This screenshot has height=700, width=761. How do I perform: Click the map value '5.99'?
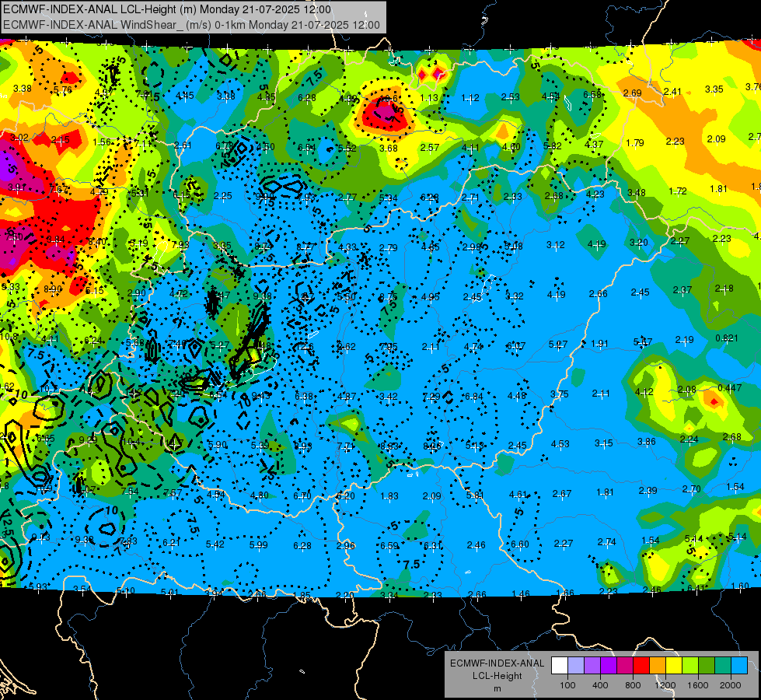[x=258, y=545]
